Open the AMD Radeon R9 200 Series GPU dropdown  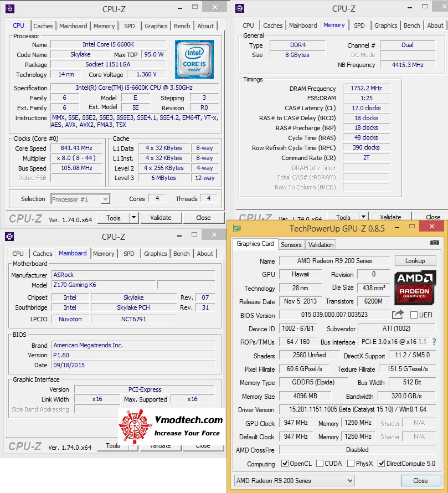click(295, 480)
